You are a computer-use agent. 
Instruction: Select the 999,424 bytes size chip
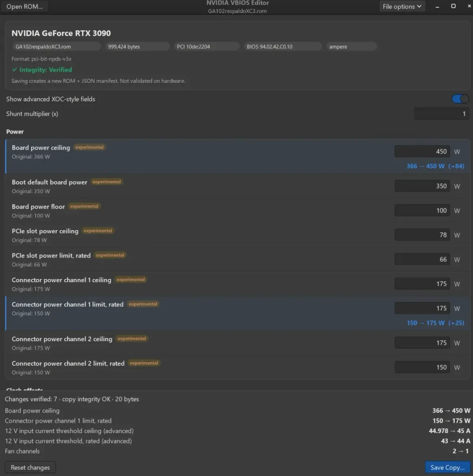[x=137, y=46]
